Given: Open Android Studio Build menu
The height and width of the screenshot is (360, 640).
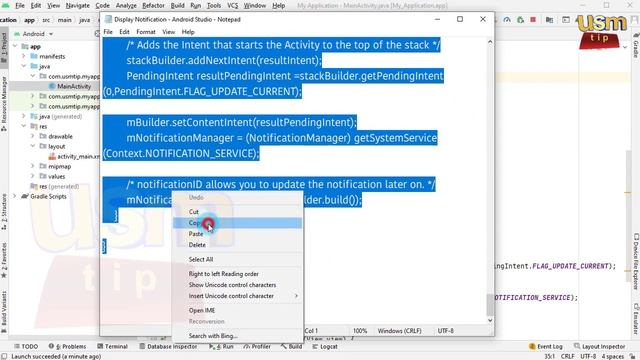Looking at the screenshot, I should click(x=178, y=6).
